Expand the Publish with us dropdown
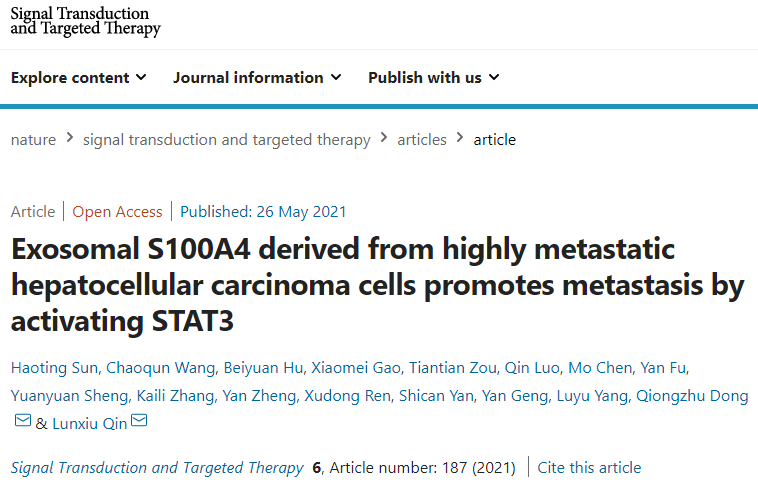 coord(434,78)
